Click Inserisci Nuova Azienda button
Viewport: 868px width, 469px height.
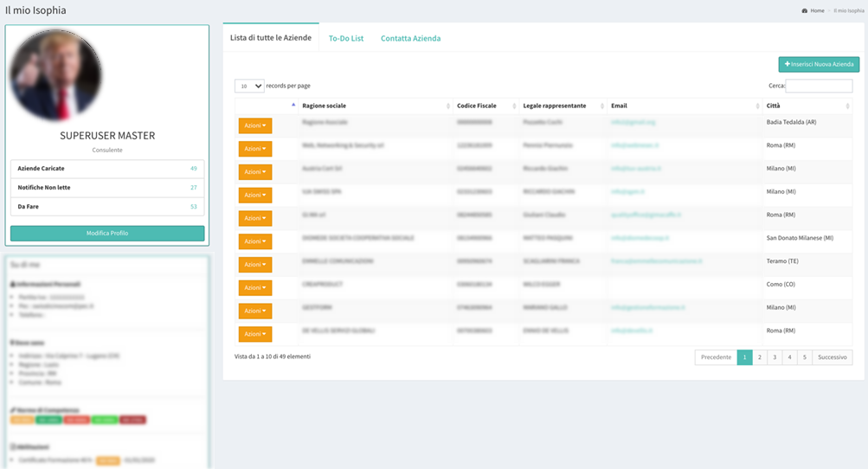pyautogui.click(x=819, y=64)
